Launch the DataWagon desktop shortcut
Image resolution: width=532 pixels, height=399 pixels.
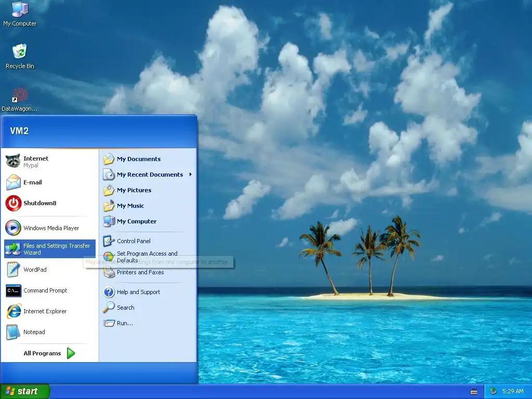tap(19, 99)
